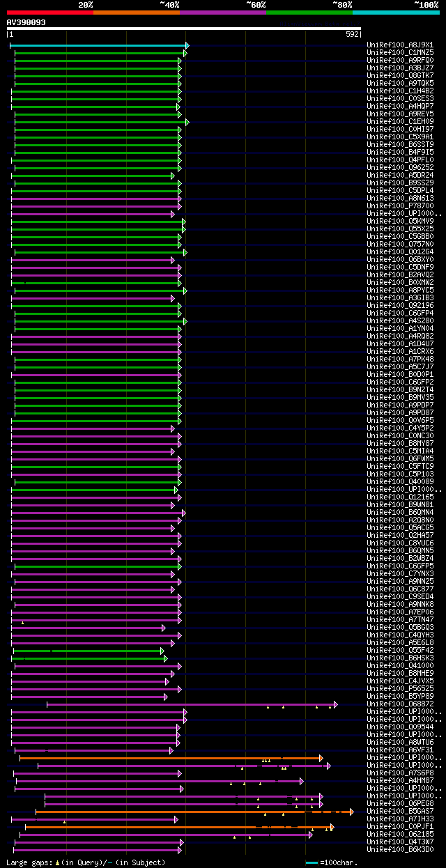Click hit label UniRef100_Q40089

(400, 482)
